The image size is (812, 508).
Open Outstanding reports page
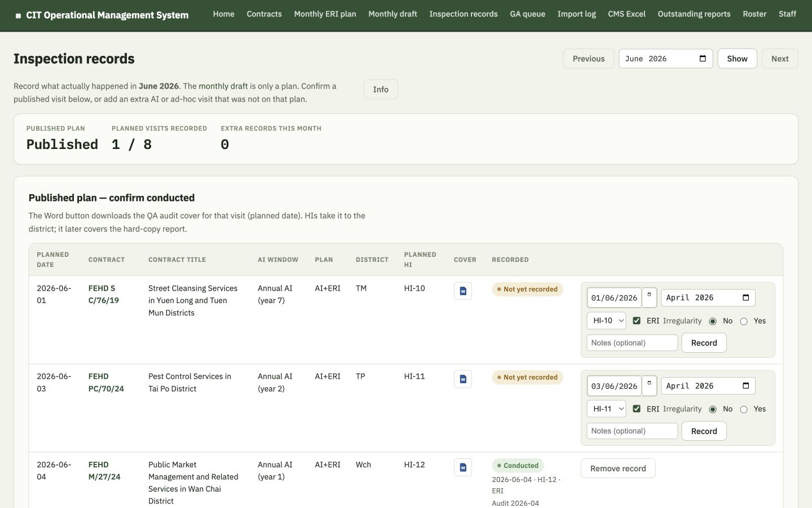click(694, 14)
